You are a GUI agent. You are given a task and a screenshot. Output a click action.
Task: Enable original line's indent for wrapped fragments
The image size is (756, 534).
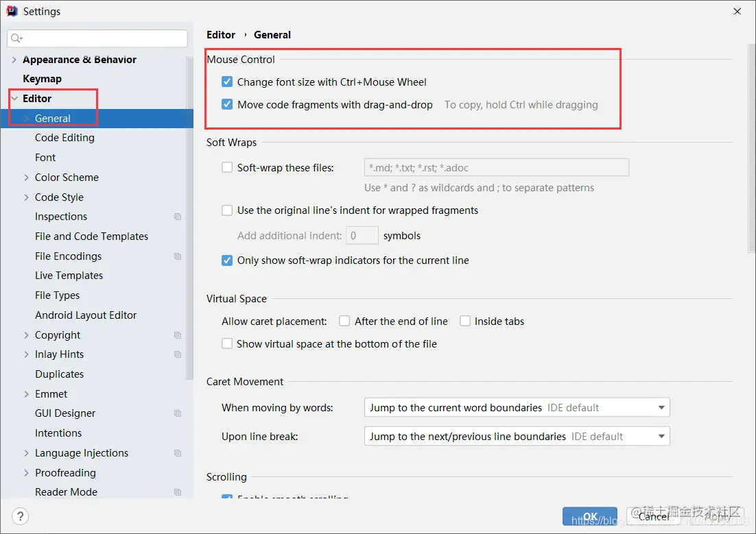click(x=227, y=210)
